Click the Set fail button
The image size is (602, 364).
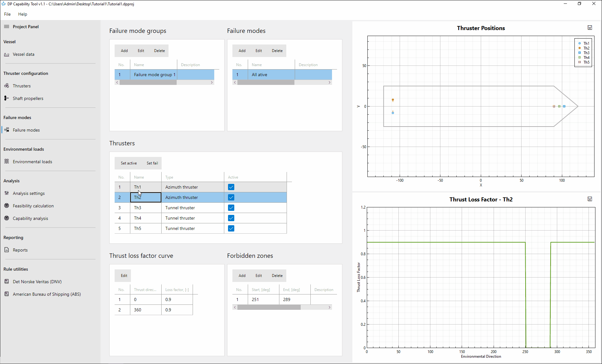point(152,163)
